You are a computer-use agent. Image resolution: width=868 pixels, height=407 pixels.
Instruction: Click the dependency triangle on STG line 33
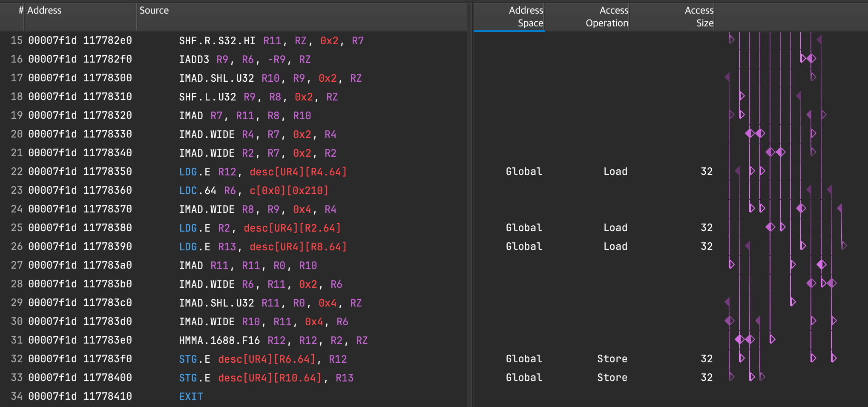(731, 377)
